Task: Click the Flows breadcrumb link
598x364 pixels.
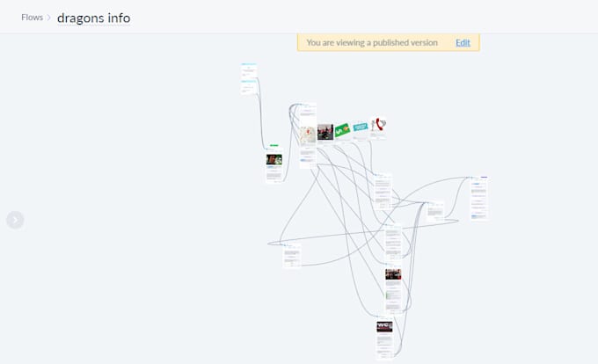Action: click(x=32, y=18)
